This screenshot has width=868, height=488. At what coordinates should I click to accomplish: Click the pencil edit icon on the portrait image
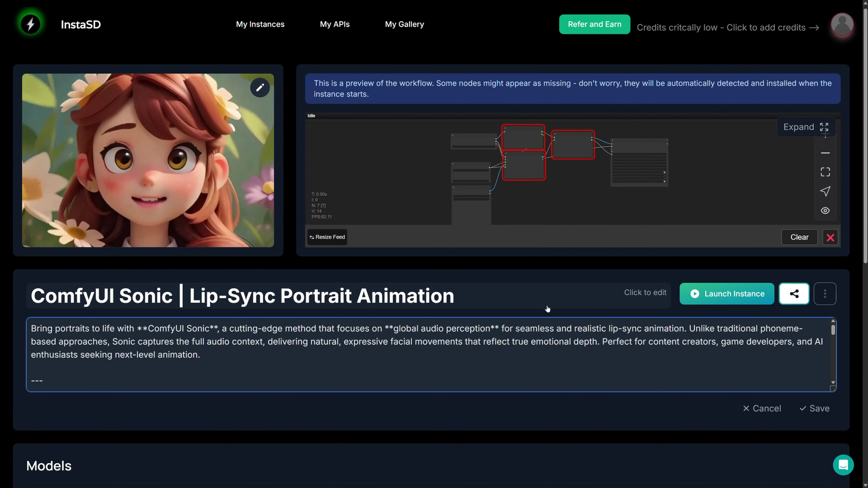tap(260, 87)
